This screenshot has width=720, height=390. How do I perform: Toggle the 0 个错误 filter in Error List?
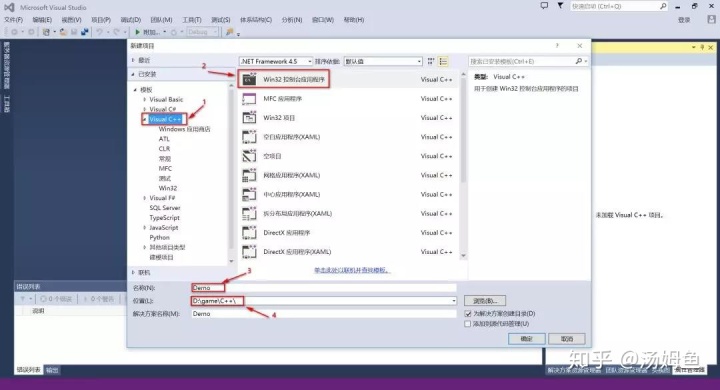56,299
